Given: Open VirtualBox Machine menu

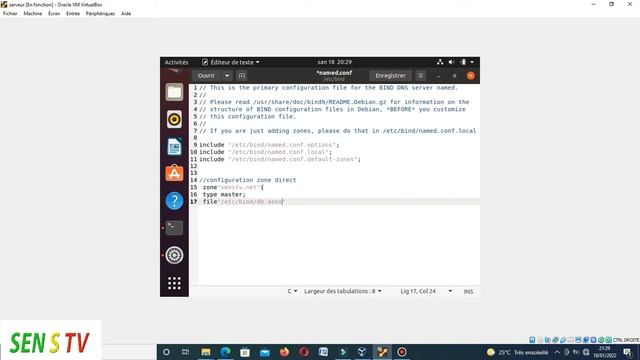Looking at the screenshot, I should click(x=33, y=13).
